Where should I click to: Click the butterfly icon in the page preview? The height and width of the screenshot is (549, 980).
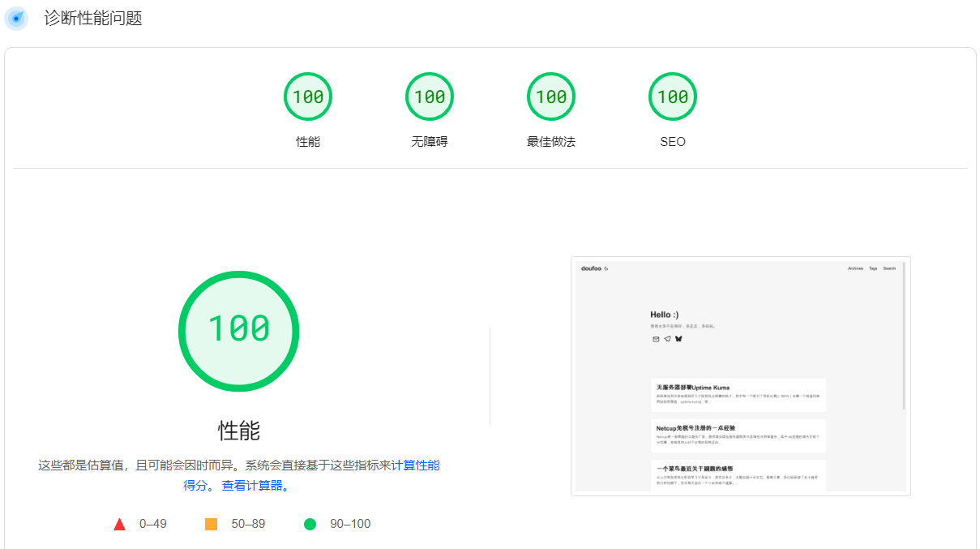[x=678, y=339]
